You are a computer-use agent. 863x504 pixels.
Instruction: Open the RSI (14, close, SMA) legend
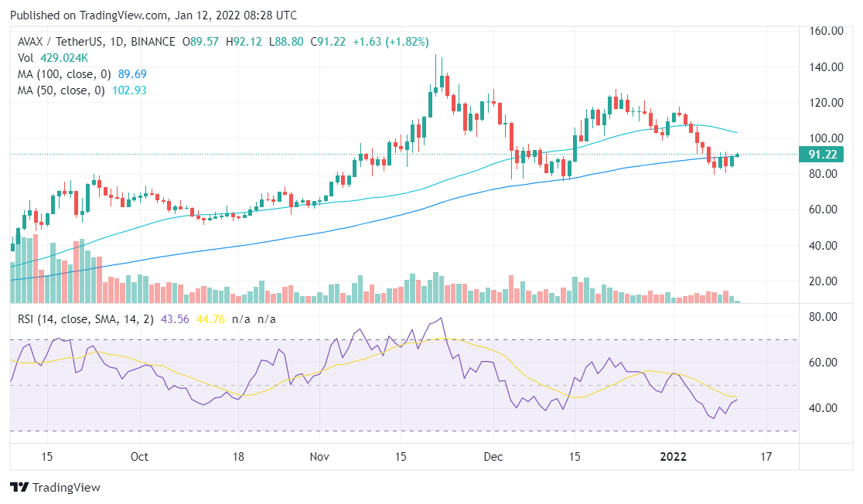point(85,319)
